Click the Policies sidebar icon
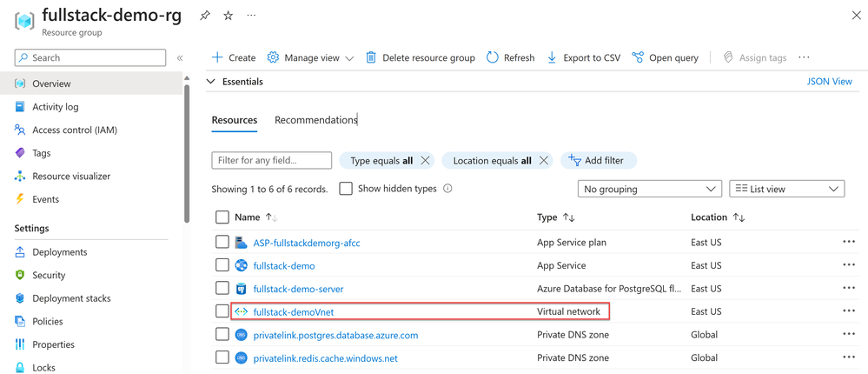The image size is (868, 374). 21,321
